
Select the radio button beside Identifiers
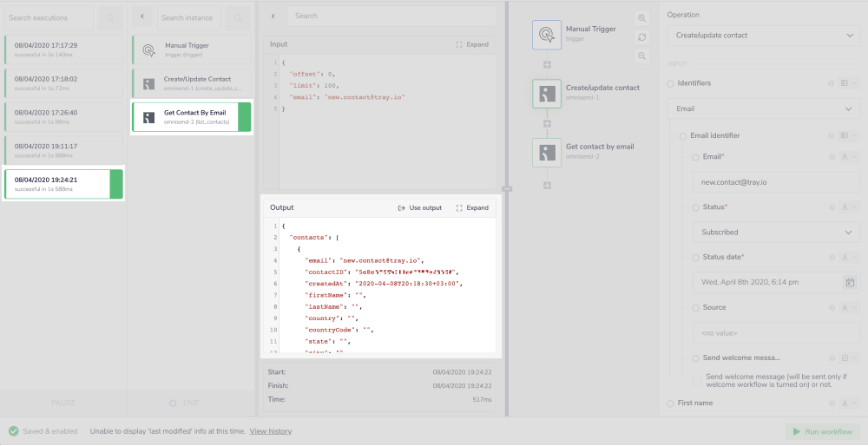(671, 83)
